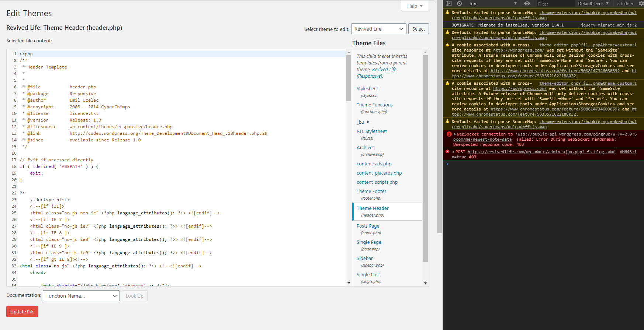The image size is (644, 330).
Task: Click the red WebSocket error count badge
Action: tap(449, 134)
